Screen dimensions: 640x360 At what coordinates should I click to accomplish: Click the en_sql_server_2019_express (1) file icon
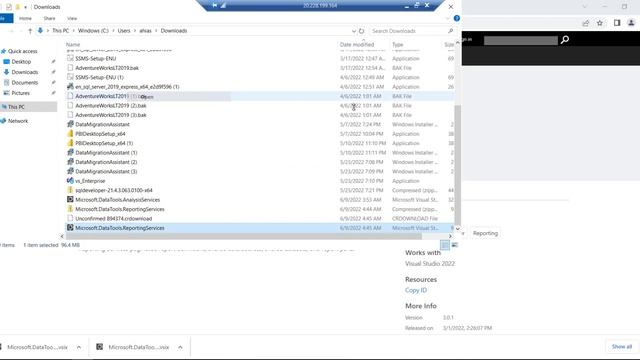[x=70, y=87]
